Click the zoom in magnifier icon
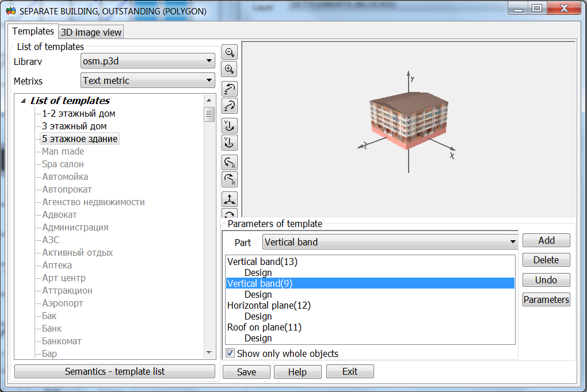587x392 pixels. 230,70
